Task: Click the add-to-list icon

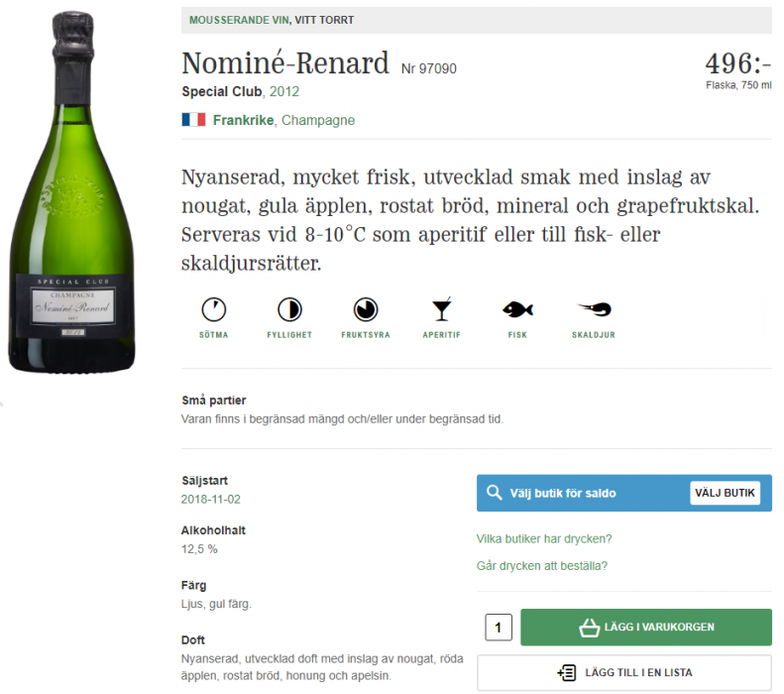Action: click(x=567, y=672)
